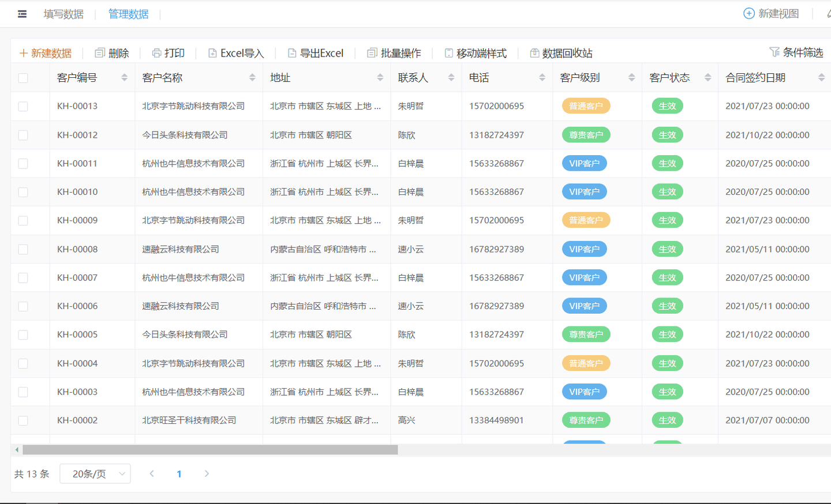Click the 普通客户 tag in row KH-00013

586,106
